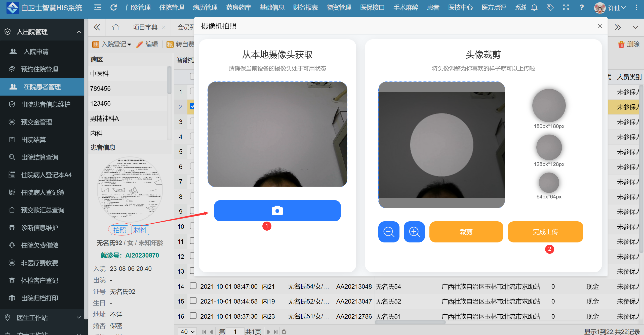
Task: Click the orange 裁剪 button
Action: pyautogui.click(x=466, y=232)
